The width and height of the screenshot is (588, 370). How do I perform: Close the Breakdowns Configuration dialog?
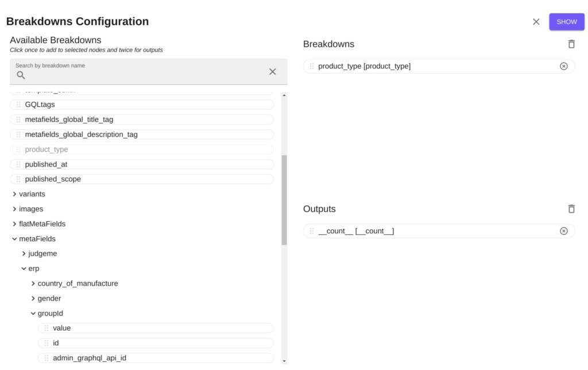[536, 22]
